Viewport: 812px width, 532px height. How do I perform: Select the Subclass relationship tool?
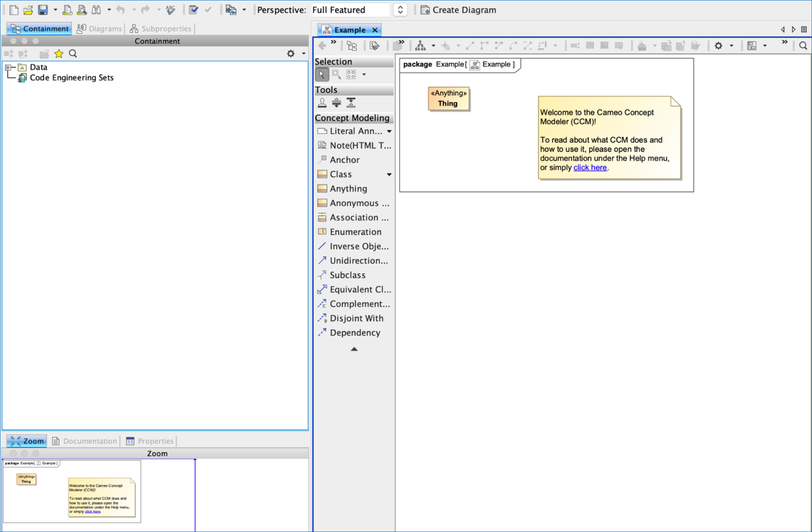click(x=347, y=275)
